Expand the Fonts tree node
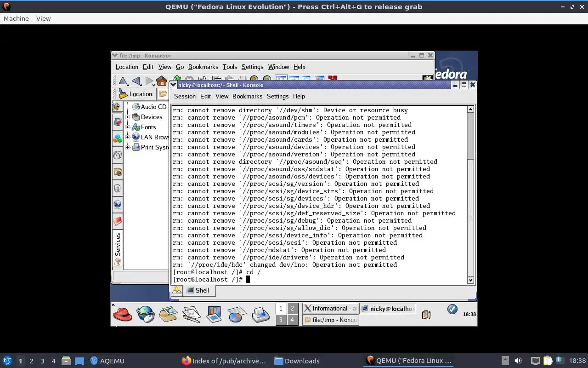The image size is (588, 368). tap(128, 127)
